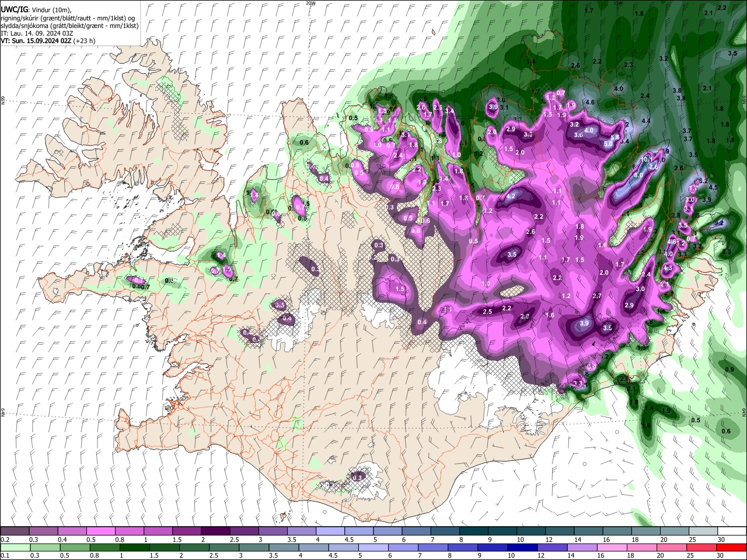
Task: Click the 15W longitude label on the map edge
Action: (x=619, y=3)
